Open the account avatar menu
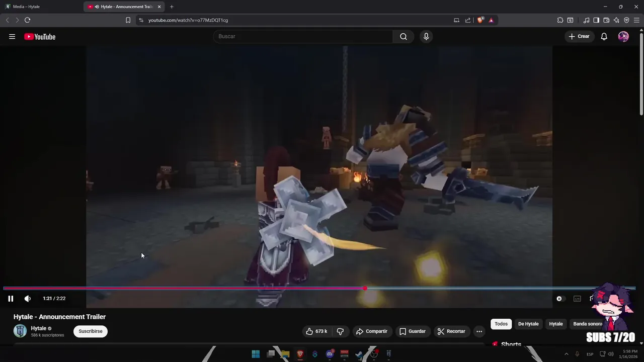Viewport: 644px width, 362px height. pos(623,36)
